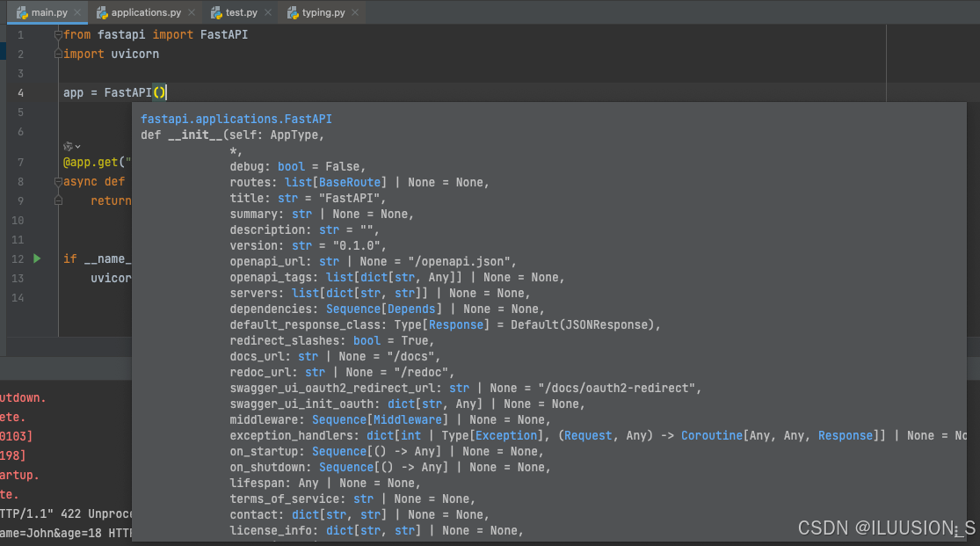The height and width of the screenshot is (546, 980).
Task: Follow the Depends type link in dependencies
Action: pyautogui.click(x=411, y=309)
